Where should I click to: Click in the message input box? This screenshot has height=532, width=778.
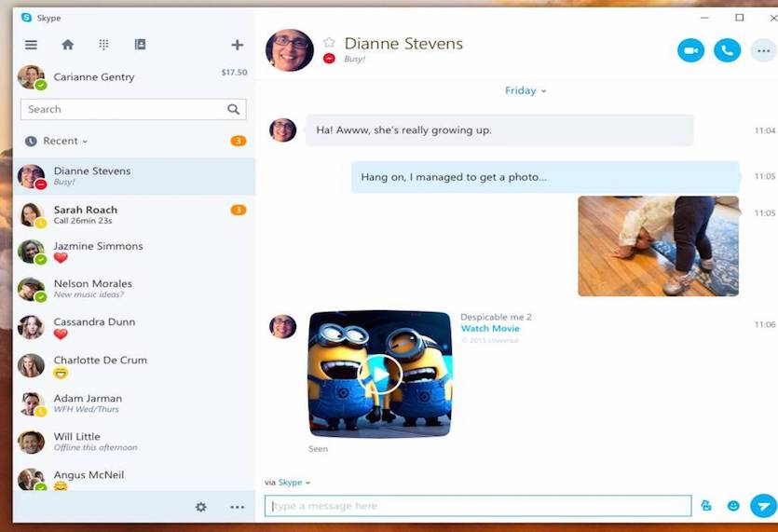coord(478,506)
